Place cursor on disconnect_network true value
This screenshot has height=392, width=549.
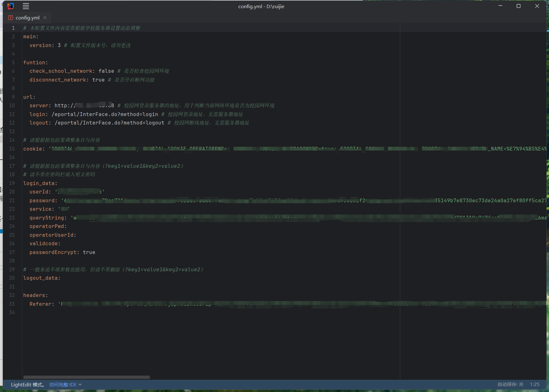[x=98, y=80]
